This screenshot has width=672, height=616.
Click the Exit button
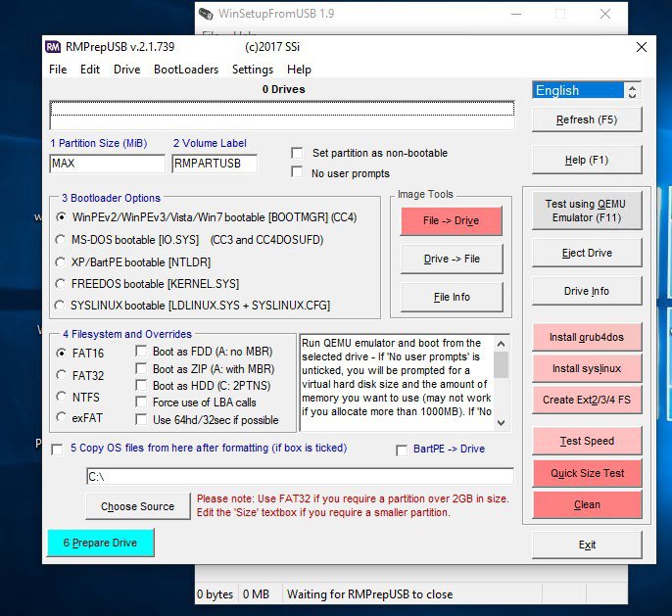pyautogui.click(x=587, y=545)
